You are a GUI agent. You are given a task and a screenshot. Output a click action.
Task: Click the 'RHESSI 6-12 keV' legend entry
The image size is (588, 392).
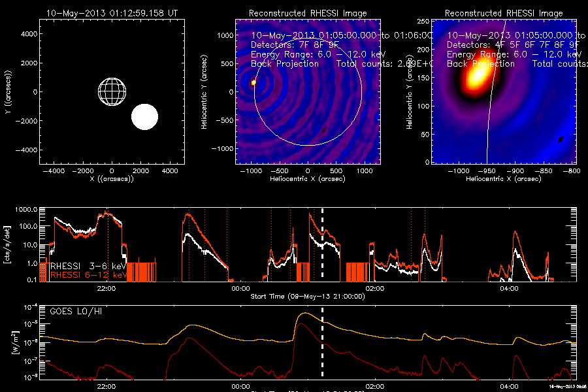point(88,275)
